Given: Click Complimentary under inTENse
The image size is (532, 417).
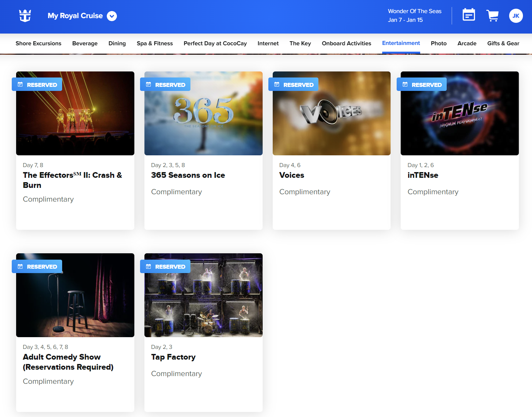Looking at the screenshot, I should pos(433,192).
